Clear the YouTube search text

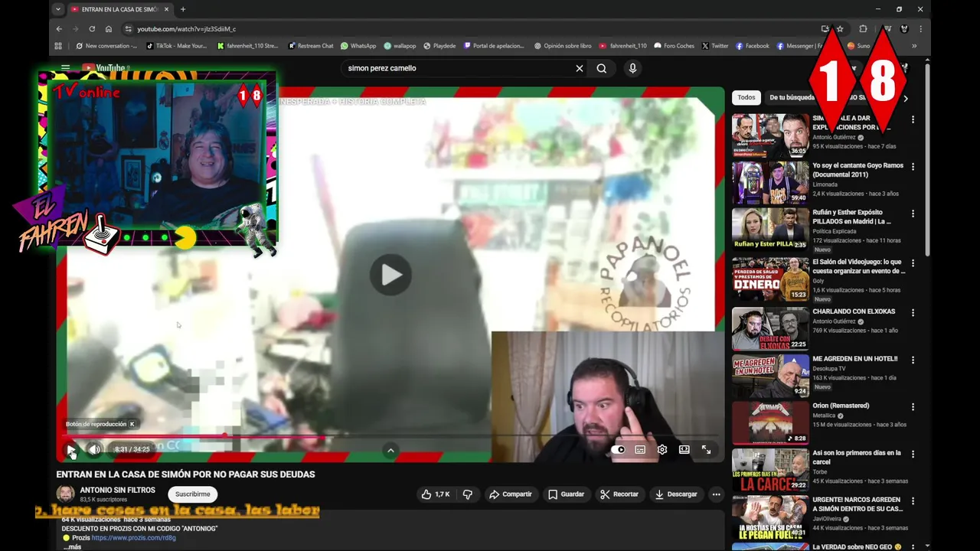tap(580, 68)
